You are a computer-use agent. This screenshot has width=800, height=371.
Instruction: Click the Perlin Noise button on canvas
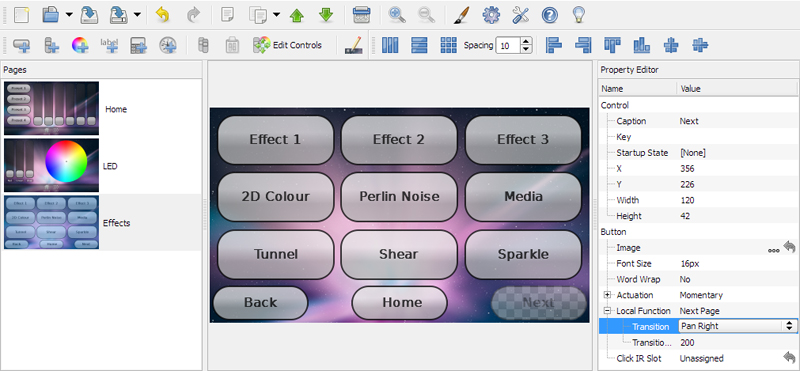click(399, 196)
